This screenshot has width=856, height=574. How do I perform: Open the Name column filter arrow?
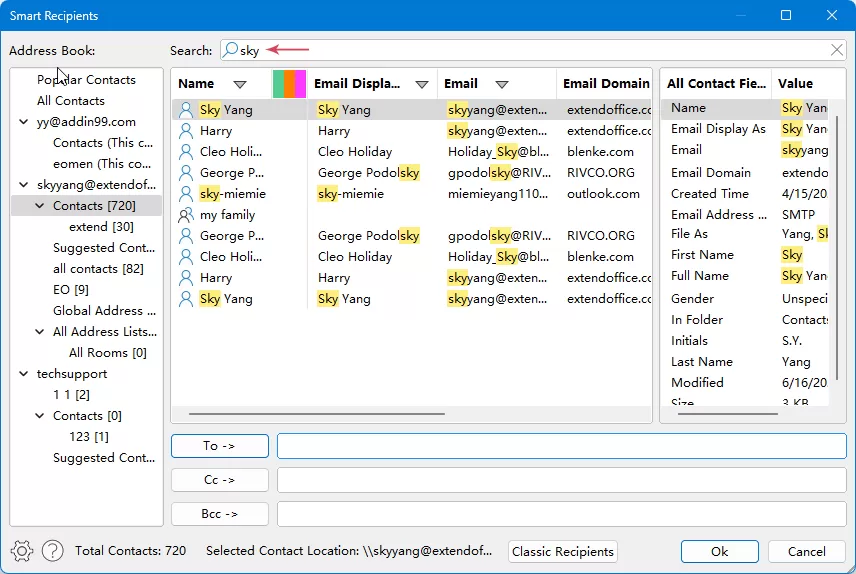coord(240,84)
